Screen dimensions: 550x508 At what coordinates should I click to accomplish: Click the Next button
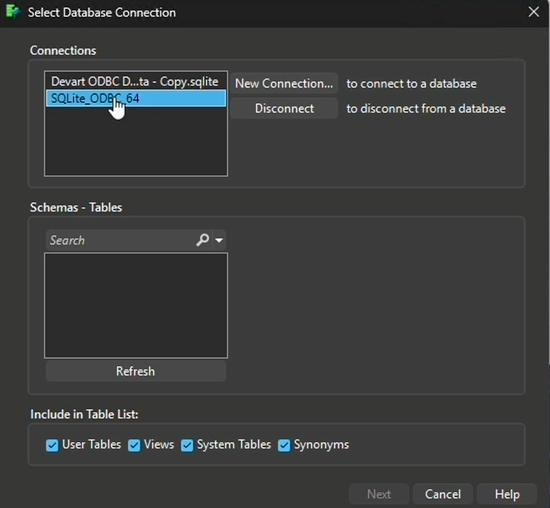pyautogui.click(x=379, y=494)
